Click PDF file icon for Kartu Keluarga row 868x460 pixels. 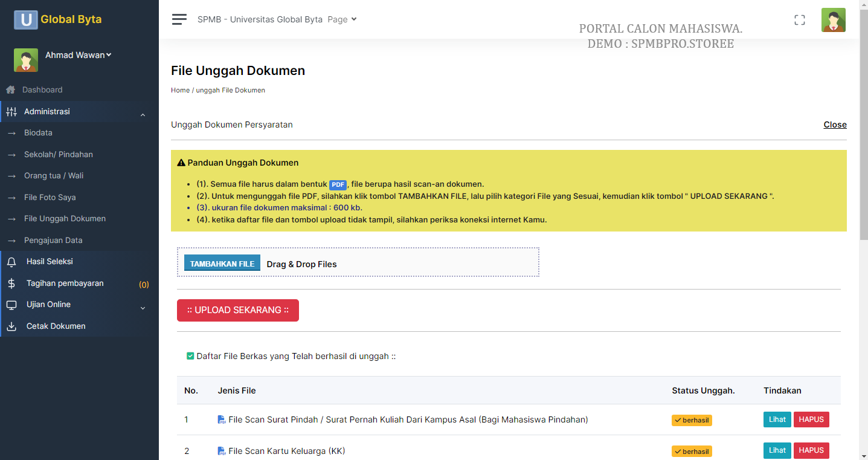221,451
